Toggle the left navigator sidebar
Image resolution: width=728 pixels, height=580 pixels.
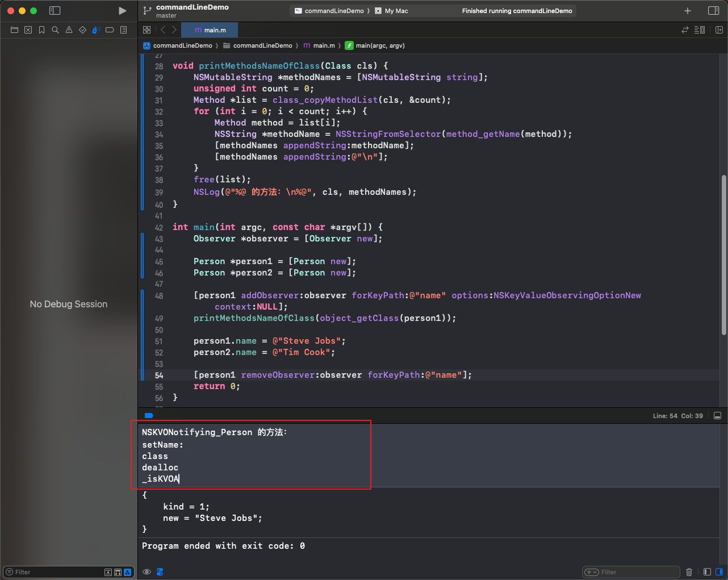(x=55, y=11)
